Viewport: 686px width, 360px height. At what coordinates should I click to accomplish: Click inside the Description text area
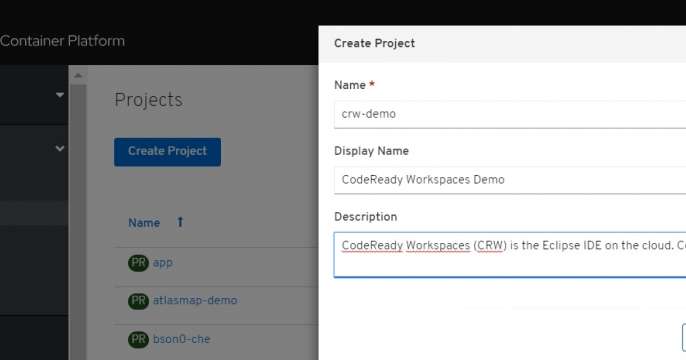pos(510,255)
